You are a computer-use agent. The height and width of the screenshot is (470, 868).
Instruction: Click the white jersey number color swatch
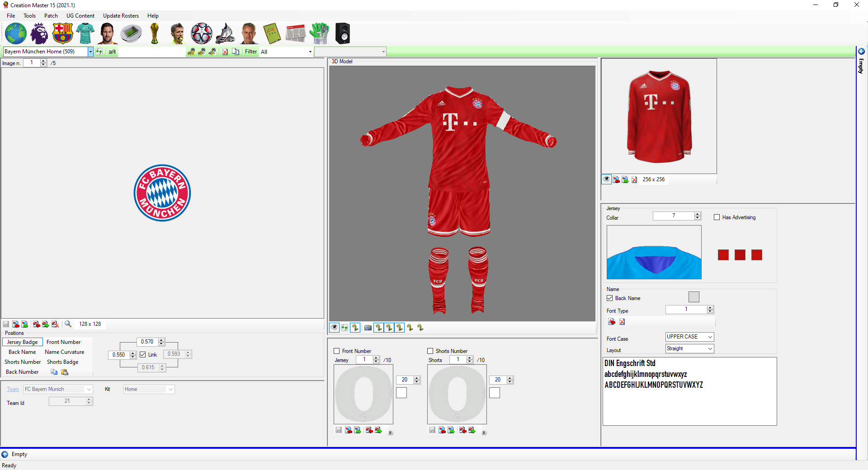[x=401, y=393]
